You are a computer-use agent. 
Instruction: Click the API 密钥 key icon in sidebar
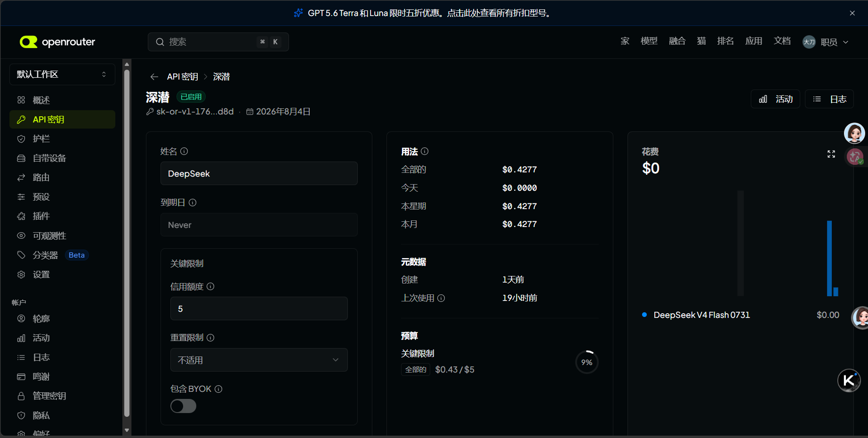[x=21, y=120]
